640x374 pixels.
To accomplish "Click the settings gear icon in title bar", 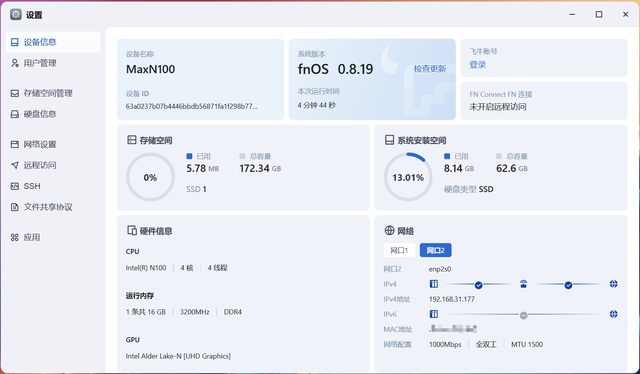I will coord(16,15).
